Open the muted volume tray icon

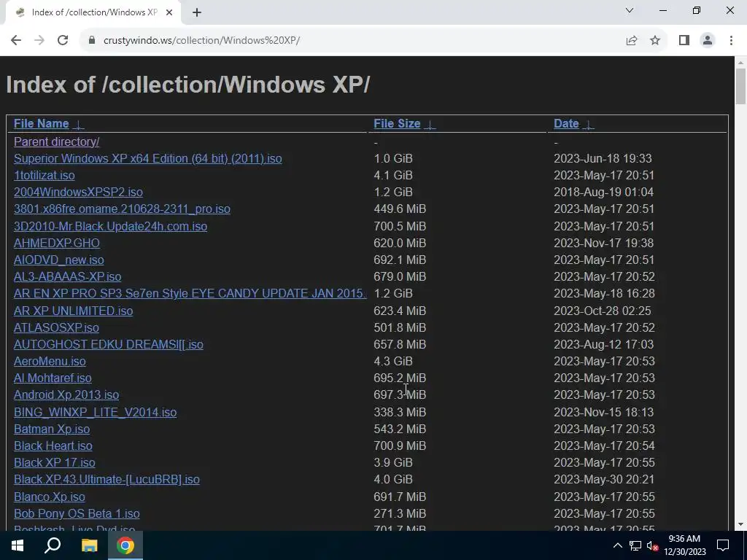point(651,545)
